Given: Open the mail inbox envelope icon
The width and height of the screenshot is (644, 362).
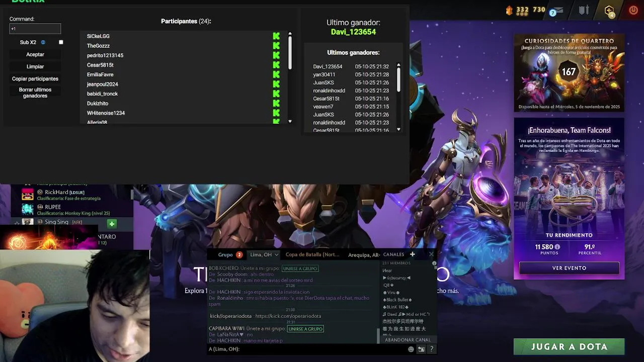Looking at the screenshot, I should [558, 10].
